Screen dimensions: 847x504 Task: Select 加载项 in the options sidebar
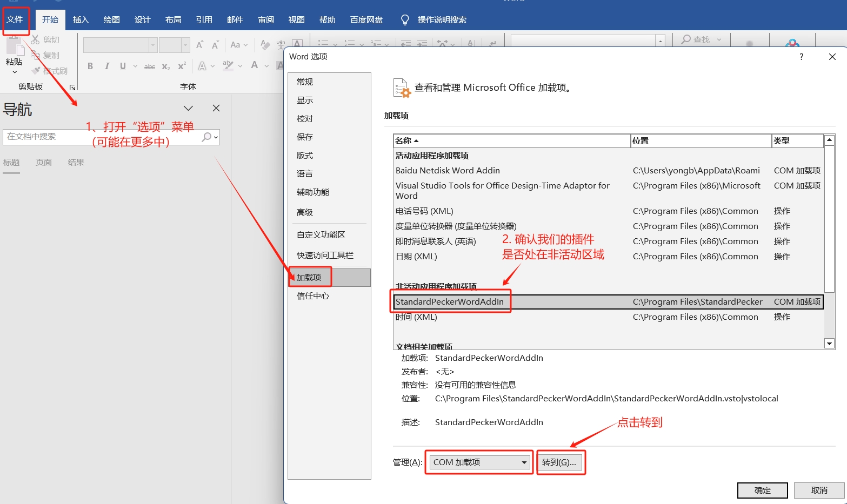tap(309, 277)
